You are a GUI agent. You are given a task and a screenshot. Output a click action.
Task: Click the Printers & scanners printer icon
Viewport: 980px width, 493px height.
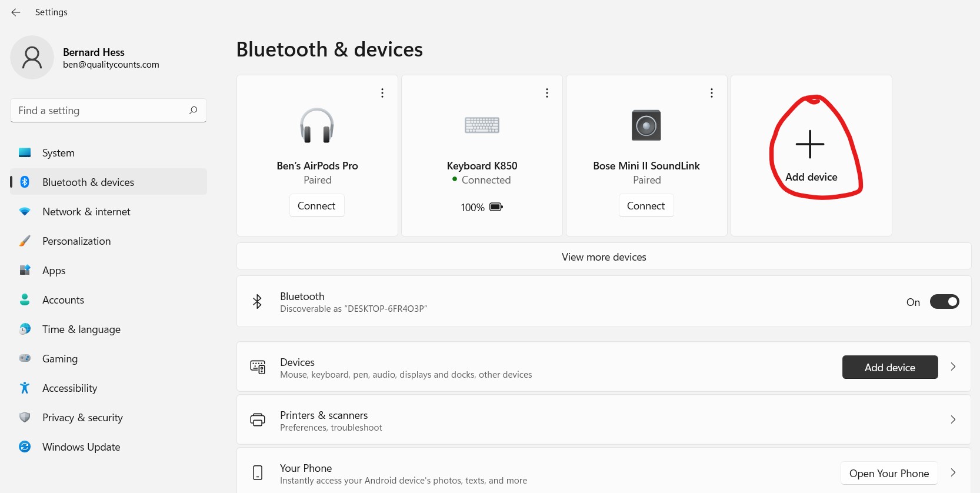(x=258, y=420)
